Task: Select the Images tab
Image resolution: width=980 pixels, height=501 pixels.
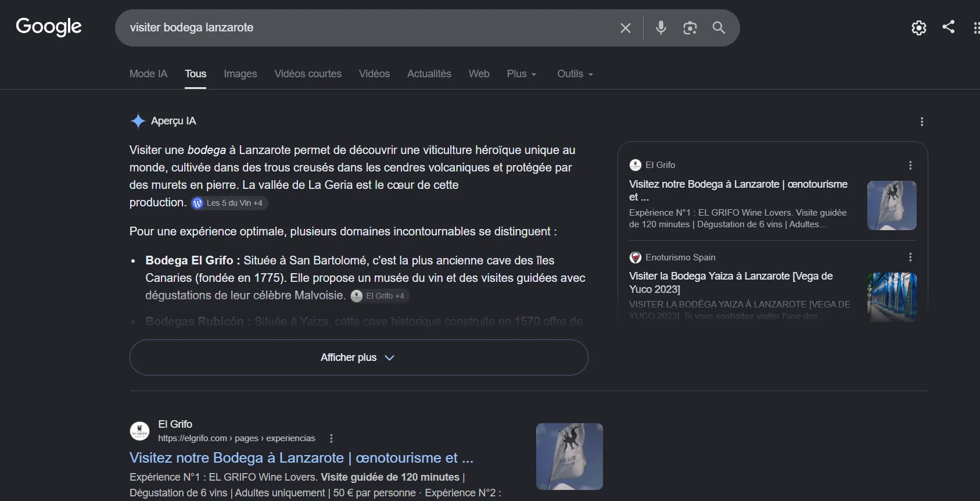Action: point(240,74)
